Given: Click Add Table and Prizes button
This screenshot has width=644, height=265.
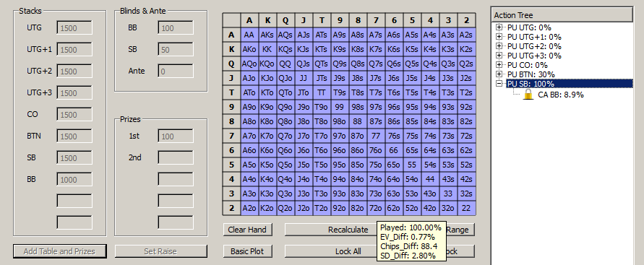Looking at the screenshot, I should click(59, 251).
